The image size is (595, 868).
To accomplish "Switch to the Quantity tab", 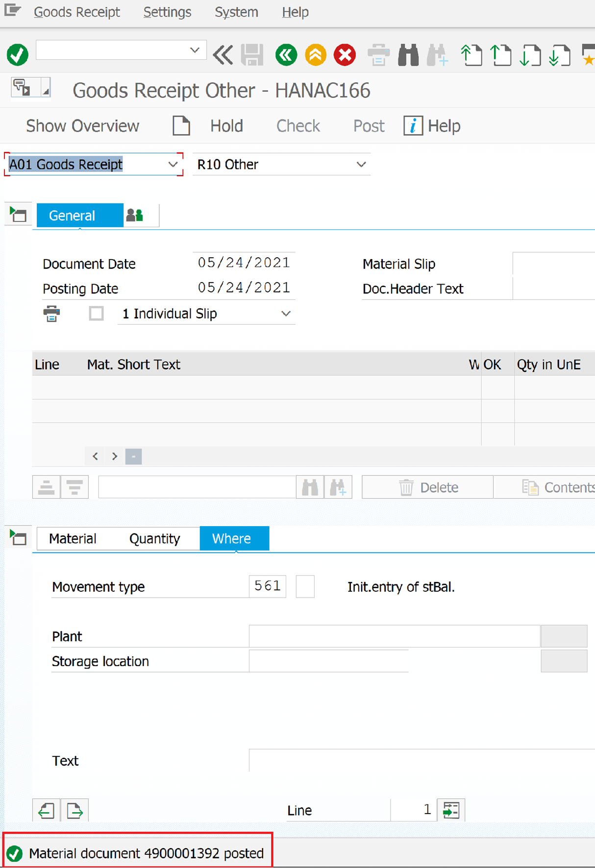I will tap(154, 539).
